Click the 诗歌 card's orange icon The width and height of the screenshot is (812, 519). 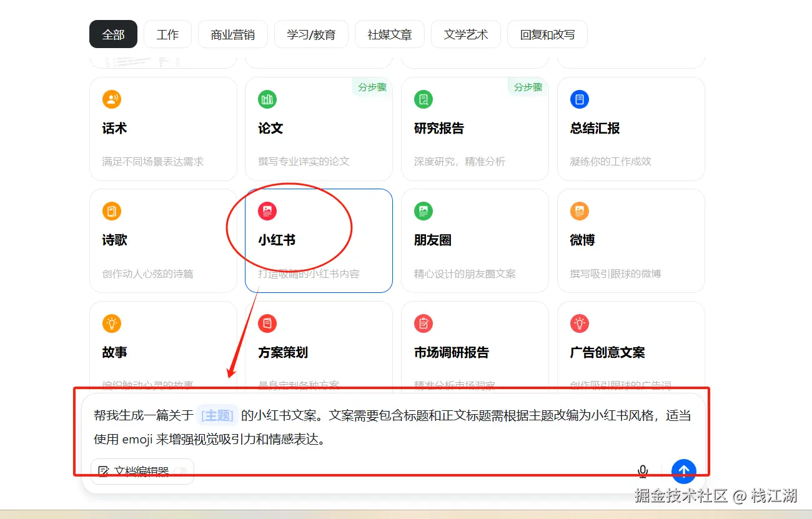(111, 211)
